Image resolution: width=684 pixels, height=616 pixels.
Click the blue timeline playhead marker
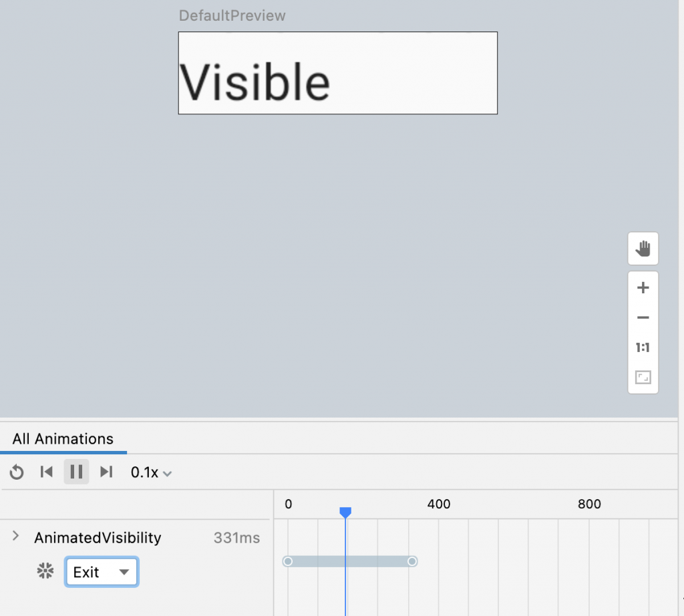tap(345, 512)
